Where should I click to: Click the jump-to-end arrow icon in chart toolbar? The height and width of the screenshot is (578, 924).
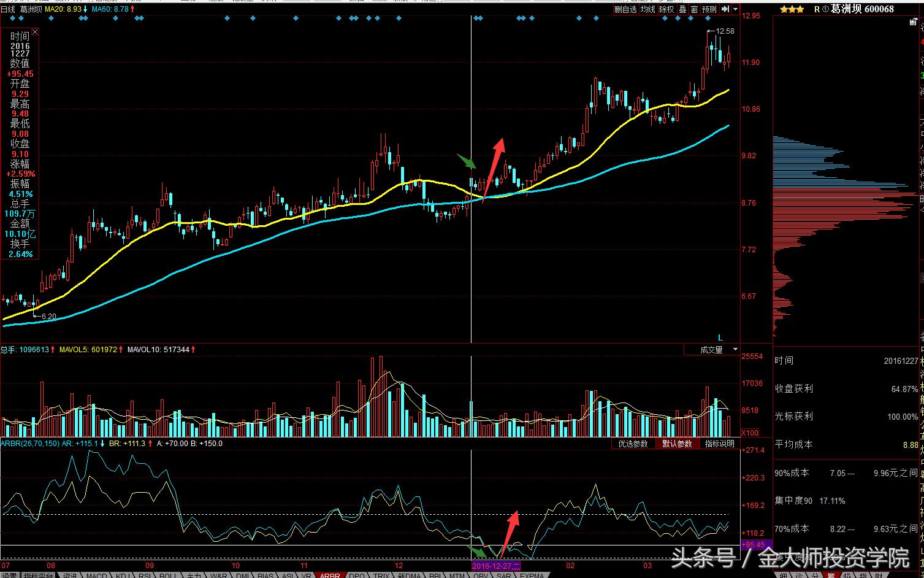coord(725,9)
